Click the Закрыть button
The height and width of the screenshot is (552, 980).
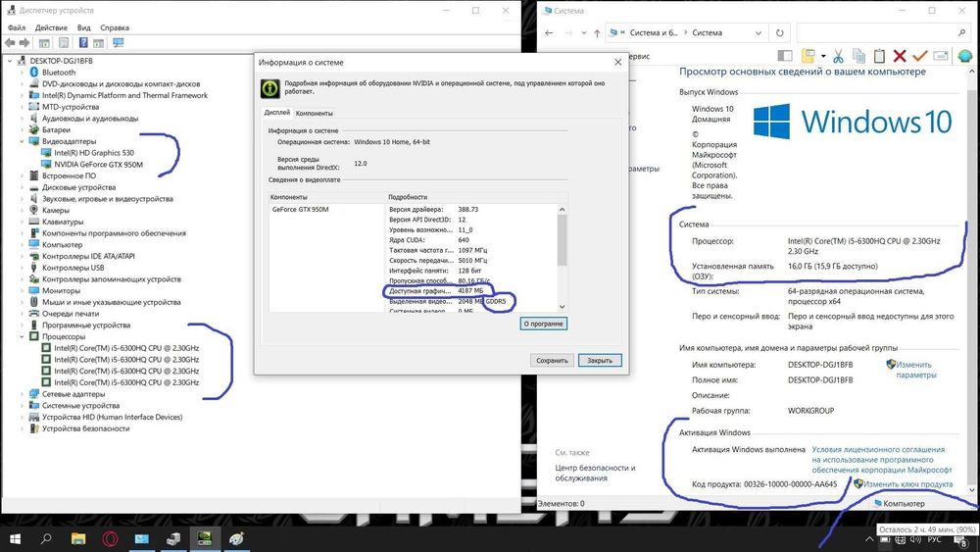tap(600, 361)
